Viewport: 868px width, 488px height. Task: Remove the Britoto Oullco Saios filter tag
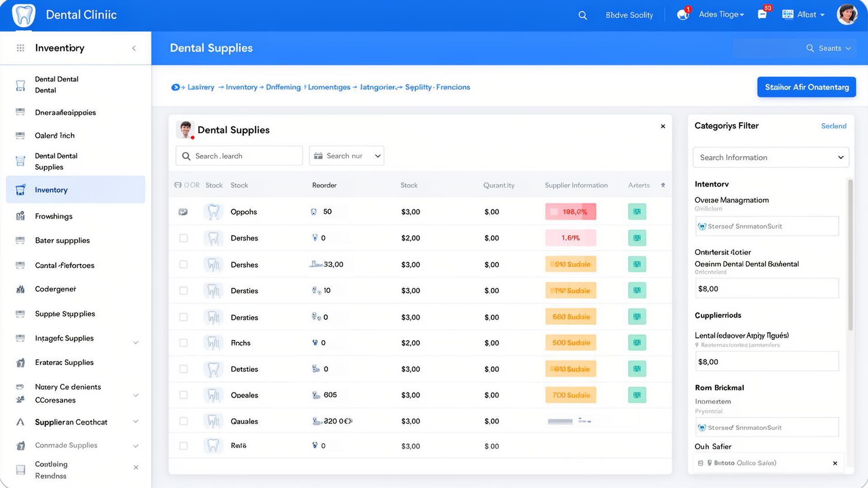coord(835,463)
